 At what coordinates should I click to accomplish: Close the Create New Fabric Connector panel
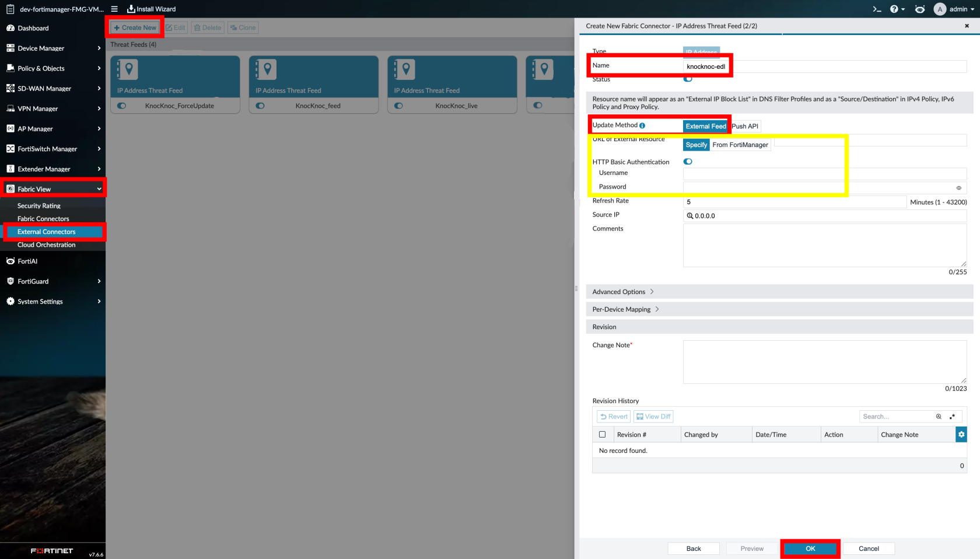967,26
